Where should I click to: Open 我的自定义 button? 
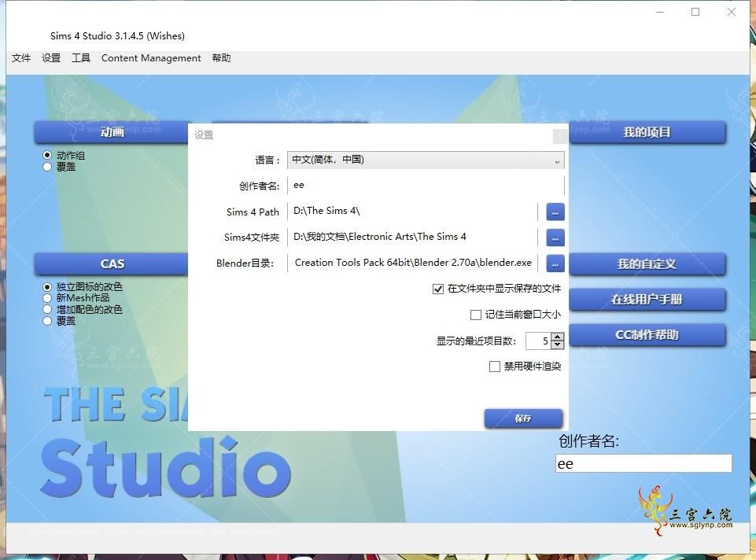(x=647, y=264)
